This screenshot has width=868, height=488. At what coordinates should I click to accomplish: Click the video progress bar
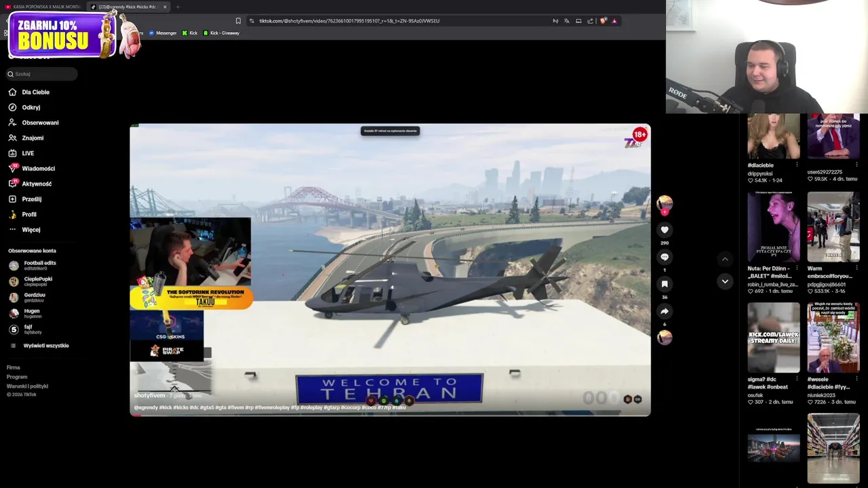(390, 414)
